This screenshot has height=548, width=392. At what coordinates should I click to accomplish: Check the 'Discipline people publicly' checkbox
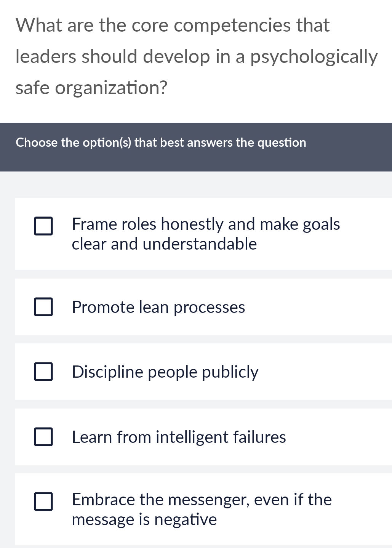[x=43, y=371]
